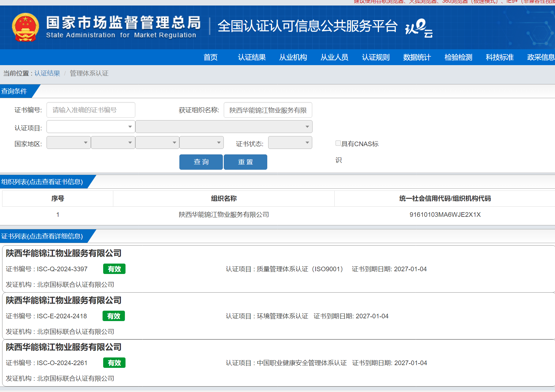Click the national emblem logo

[x=25, y=27]
